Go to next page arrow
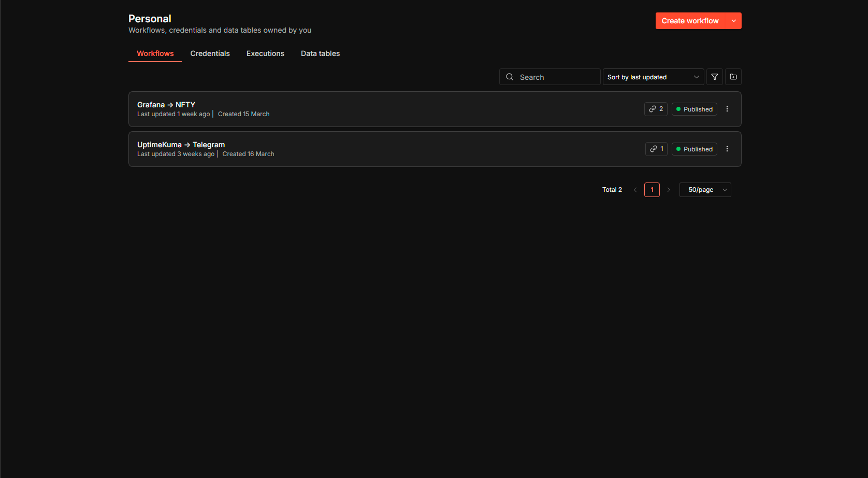The height and width of the screenshot is (478, 868). coord(669,190)
